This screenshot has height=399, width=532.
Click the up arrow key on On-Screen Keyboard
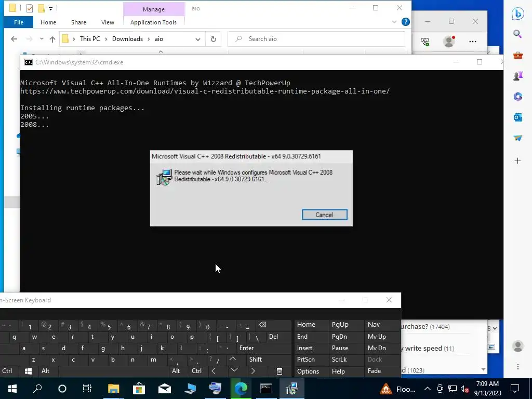pos(233,359)
